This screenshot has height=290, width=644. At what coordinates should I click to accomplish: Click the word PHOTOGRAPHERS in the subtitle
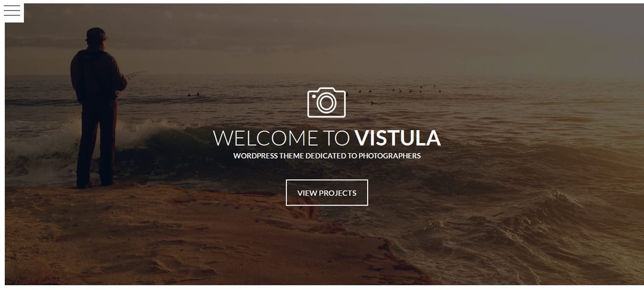(x=390, y=156)
